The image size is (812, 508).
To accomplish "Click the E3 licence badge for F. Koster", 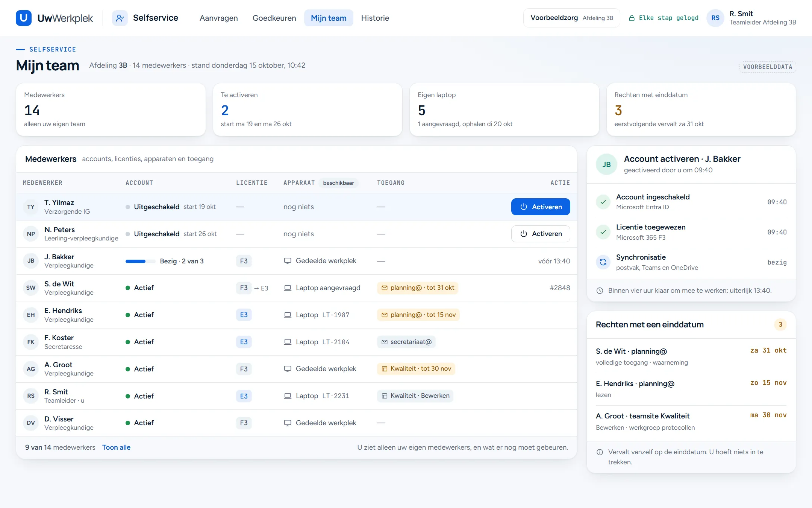I will click(x=244, y=342).
